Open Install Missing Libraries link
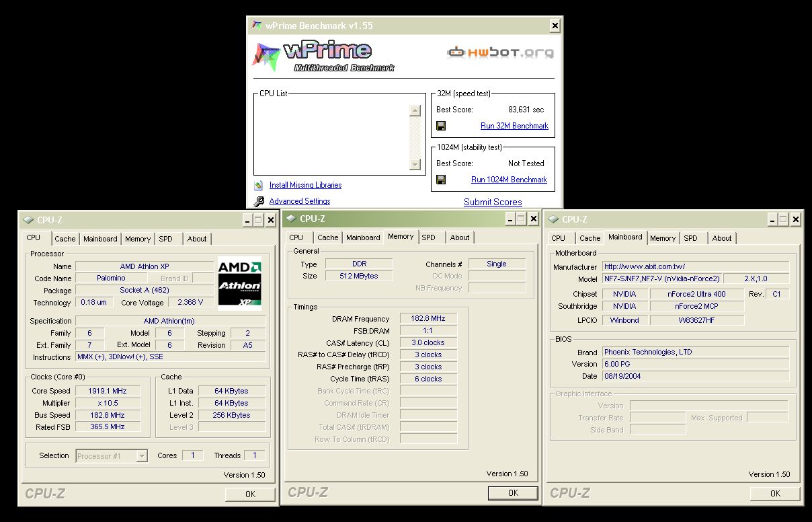 pos(305,185)
